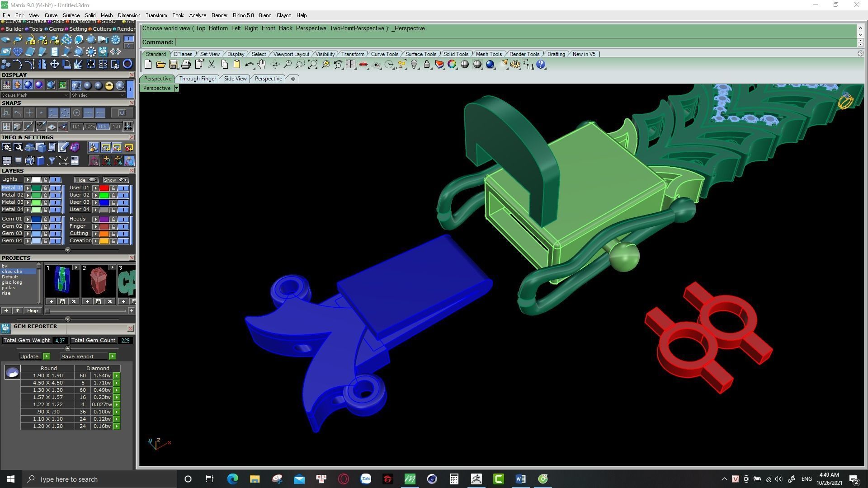The height and width of the screenshot is (488, 868).
Task: Open the Coarse Mesh dropdown
Action: pos(66,95)
